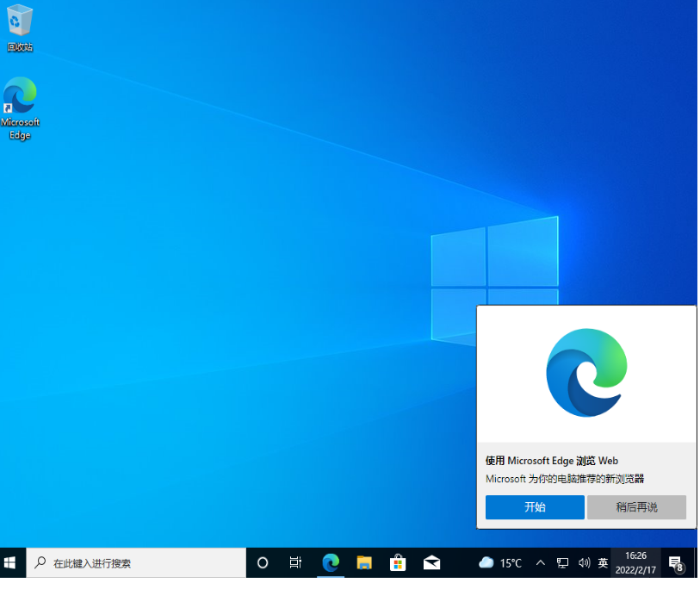Open network settings tray icon

562,563
